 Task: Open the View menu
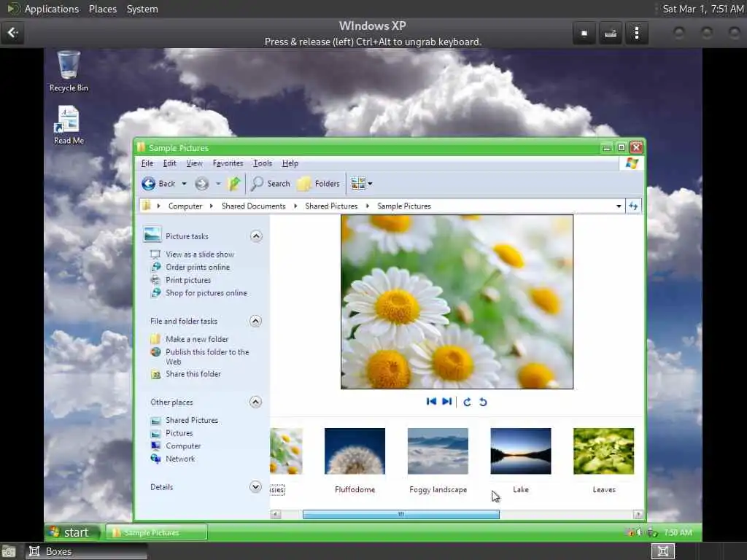point(194,163)
